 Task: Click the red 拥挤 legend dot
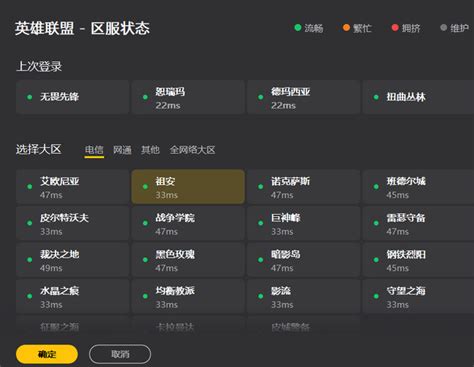click(395, 27)
